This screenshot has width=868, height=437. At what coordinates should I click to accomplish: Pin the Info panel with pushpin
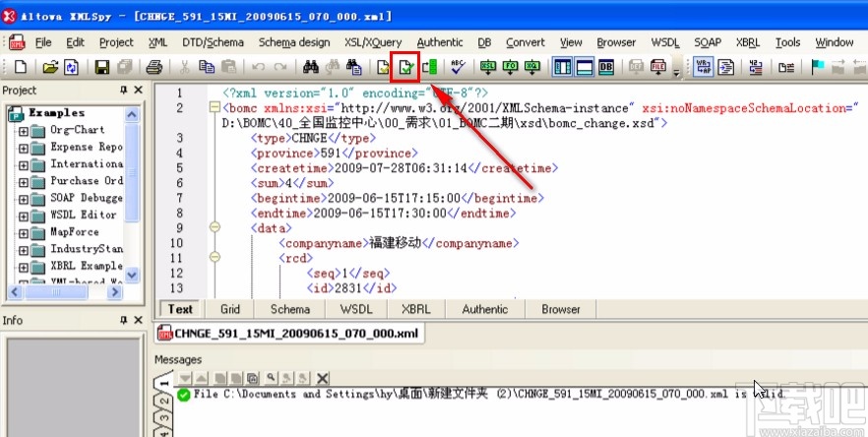coord(123,320)
